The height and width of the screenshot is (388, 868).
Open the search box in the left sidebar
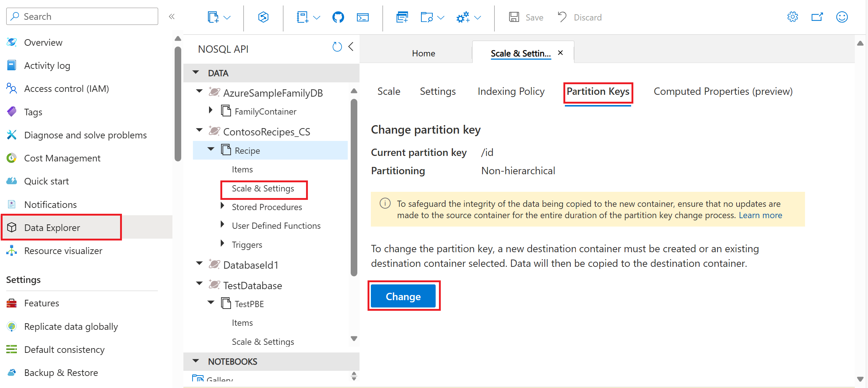coord(82,16)
